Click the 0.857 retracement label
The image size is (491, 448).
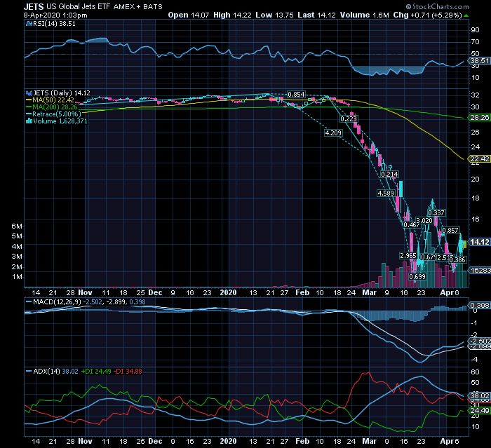point(450,231)
